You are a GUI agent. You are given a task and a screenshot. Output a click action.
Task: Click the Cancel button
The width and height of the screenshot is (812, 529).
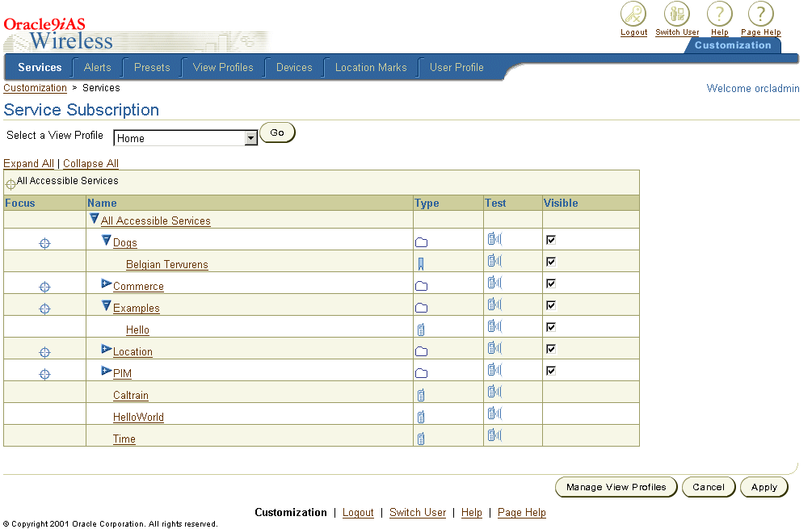tap(709, 487)
